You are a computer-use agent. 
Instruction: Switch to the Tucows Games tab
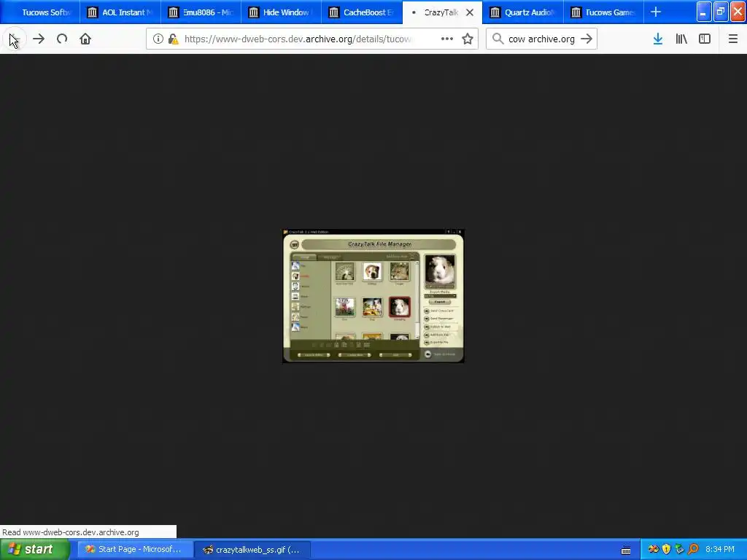click(x=603, y=12)
